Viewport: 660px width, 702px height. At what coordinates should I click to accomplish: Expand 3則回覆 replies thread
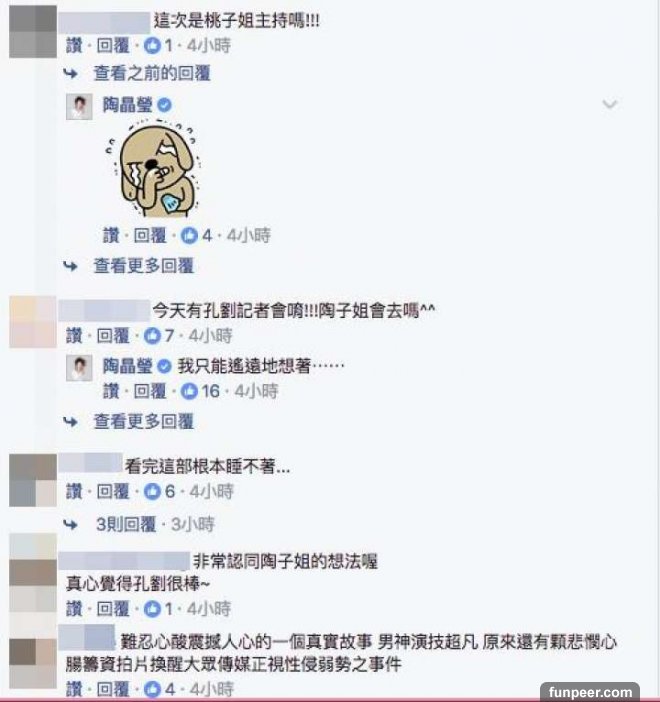[126, 524]
